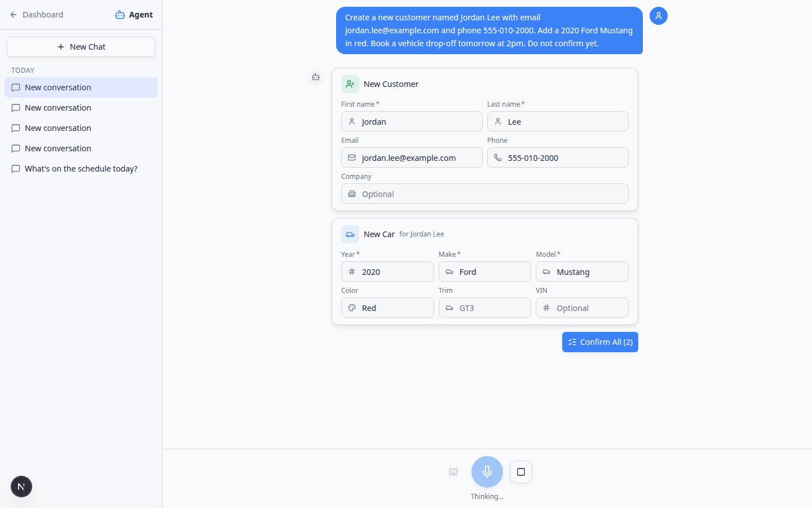Start a New Chat
This screenshot has height=508, width=812.
click(81, 47)
